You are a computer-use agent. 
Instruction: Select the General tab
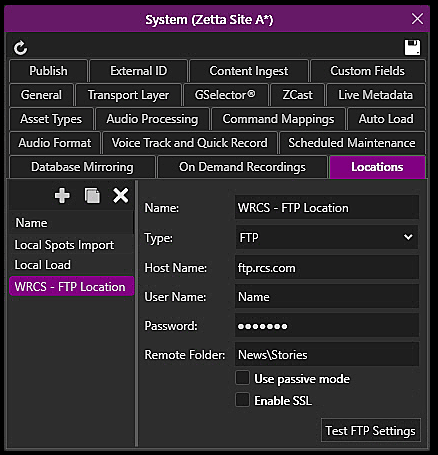pos(41,95)
